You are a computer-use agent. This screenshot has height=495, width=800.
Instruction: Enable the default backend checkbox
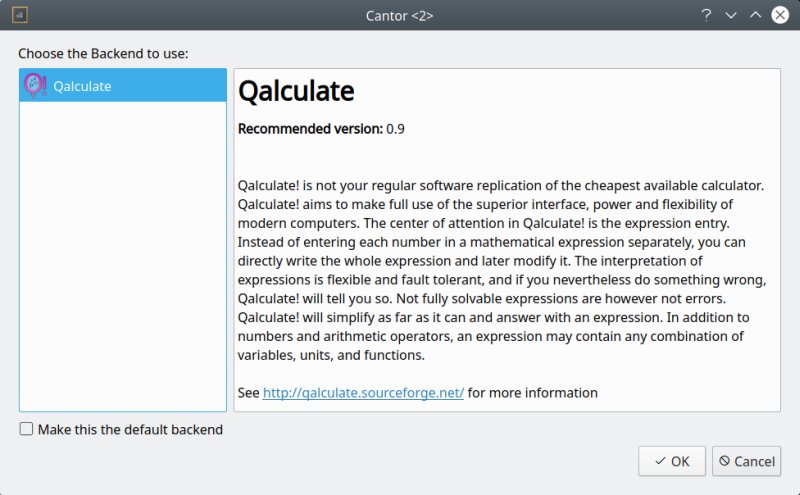[x=26, y=429]
